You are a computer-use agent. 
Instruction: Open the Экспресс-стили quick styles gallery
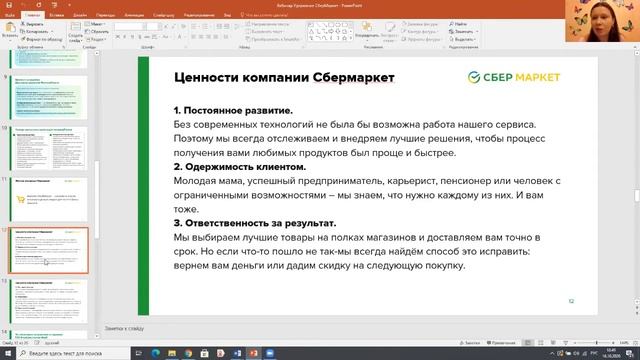[x=389, y=32]
